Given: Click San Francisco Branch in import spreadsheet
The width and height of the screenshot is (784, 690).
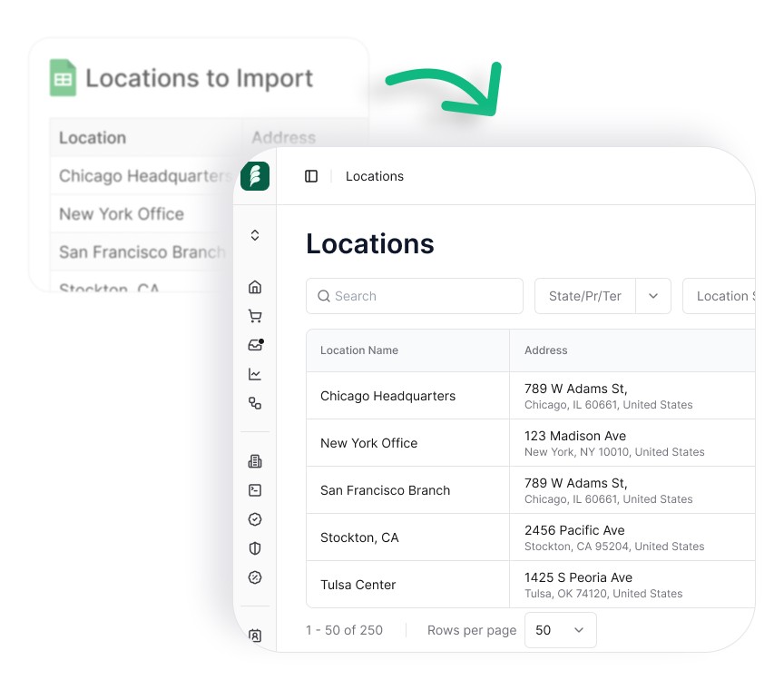Looking at the screenshot, I should point(142,251).
